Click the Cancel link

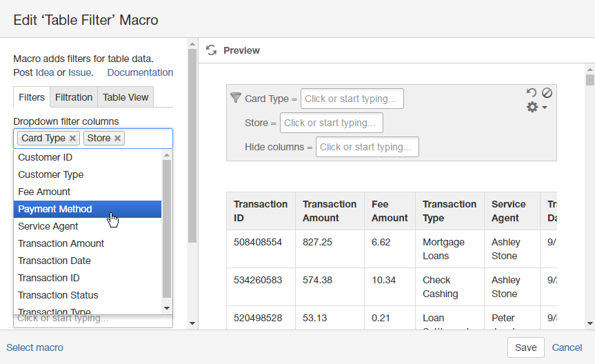pyautogui.click(x=567, y=347)
